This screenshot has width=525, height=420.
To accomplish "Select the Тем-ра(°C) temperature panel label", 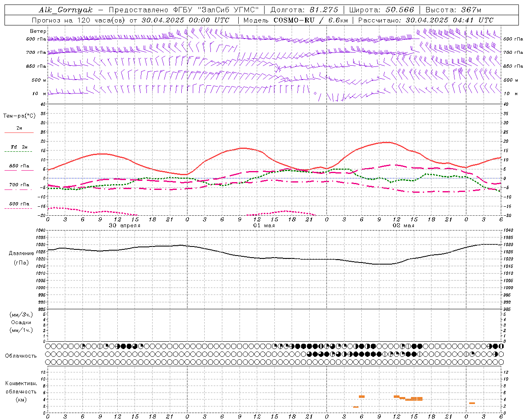I will click(19, 116).
